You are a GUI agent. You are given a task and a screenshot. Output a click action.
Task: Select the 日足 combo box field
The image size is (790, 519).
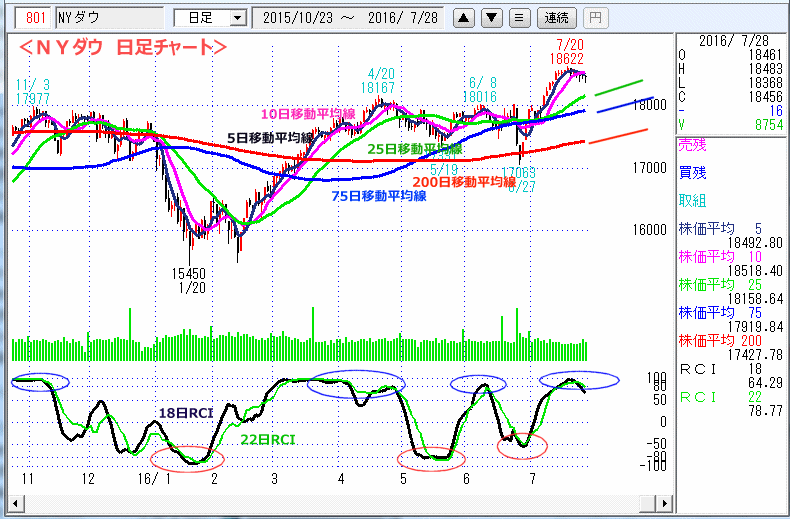click(x=210, y=18)
